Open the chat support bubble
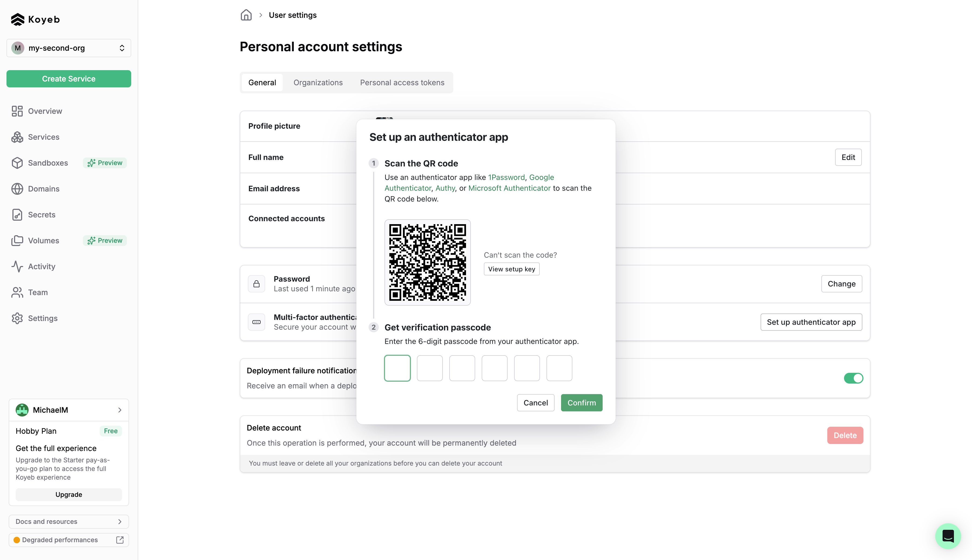The image size is (972, 560). pyautogui.click(x=948, y=536)
